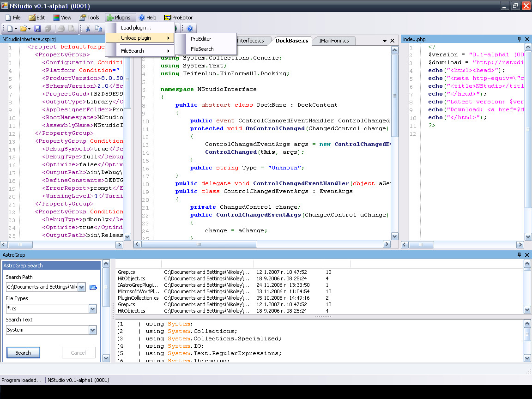Image resolution: width=532 pixels, height=399 pixels.
Task: Toggle auto-hide pin on index.php panel
Action: point(519,39)
